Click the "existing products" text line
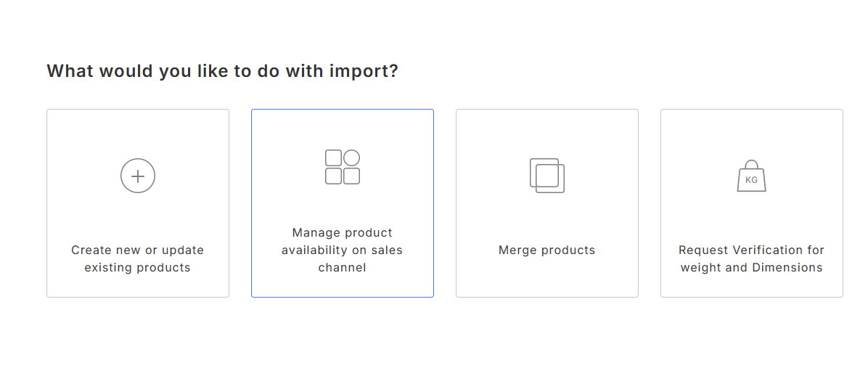The width and height of the screenshot is (868, 376). [x=138, y=267]
